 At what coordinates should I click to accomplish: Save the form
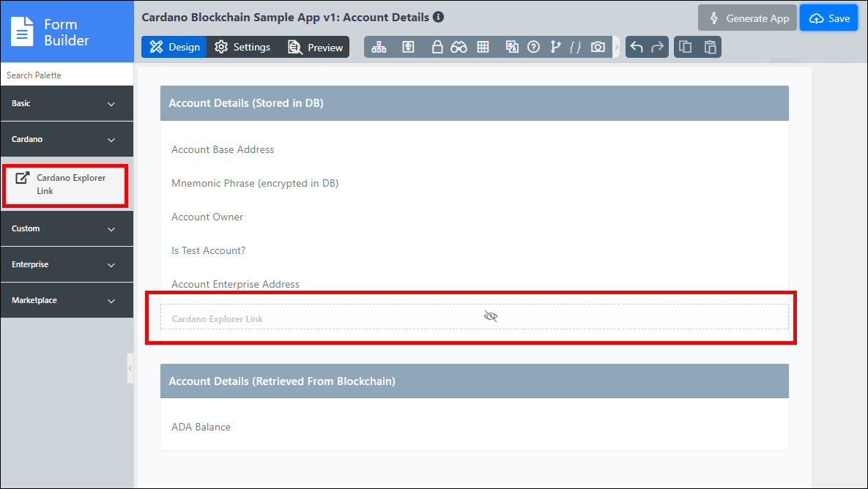click(x=828, y=18)
